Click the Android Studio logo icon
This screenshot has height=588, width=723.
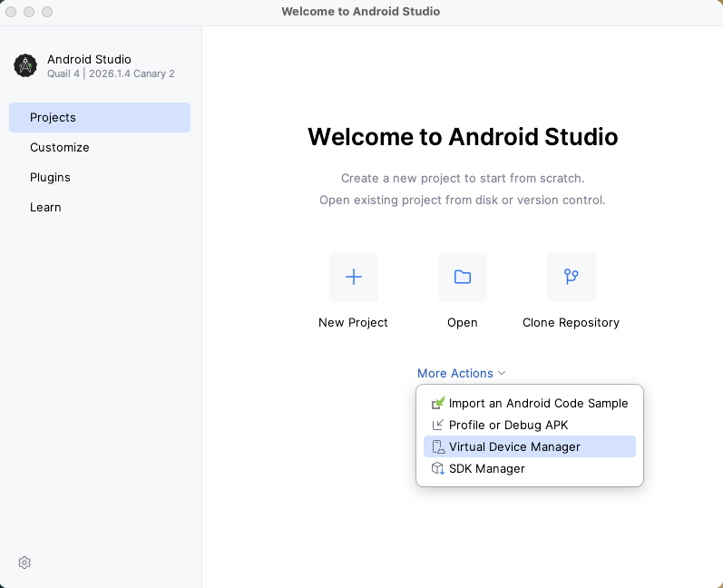tap(25, 65)
